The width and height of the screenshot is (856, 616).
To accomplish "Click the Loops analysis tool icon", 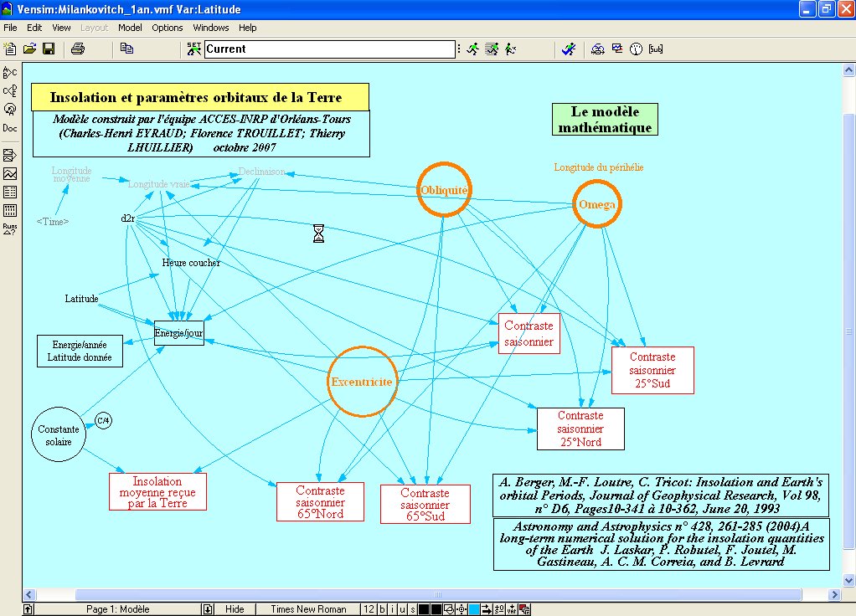I will tap(10, 110).
